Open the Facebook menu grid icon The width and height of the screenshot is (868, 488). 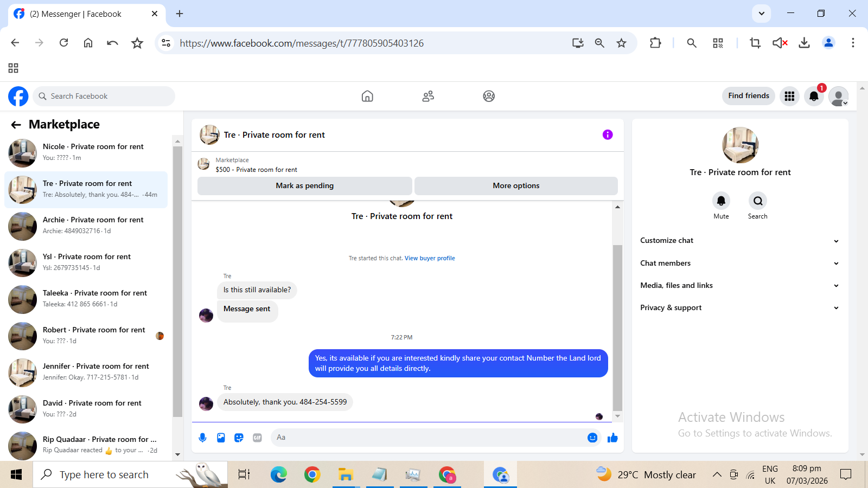[x=789, y=97]
